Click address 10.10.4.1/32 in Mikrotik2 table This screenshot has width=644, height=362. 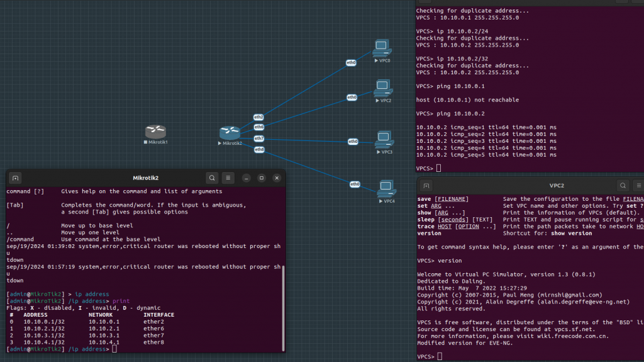click(44, 342)
